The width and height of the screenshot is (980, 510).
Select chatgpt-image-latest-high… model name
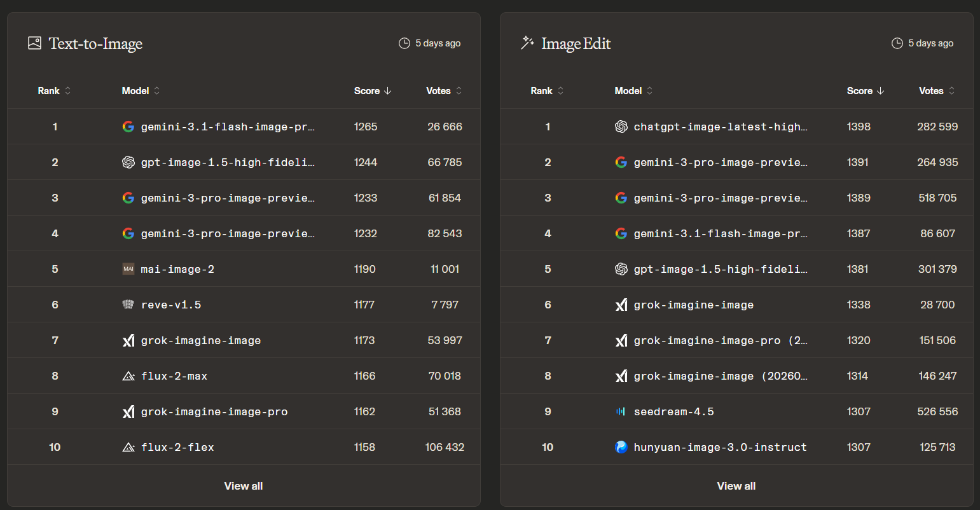point(721,127)
